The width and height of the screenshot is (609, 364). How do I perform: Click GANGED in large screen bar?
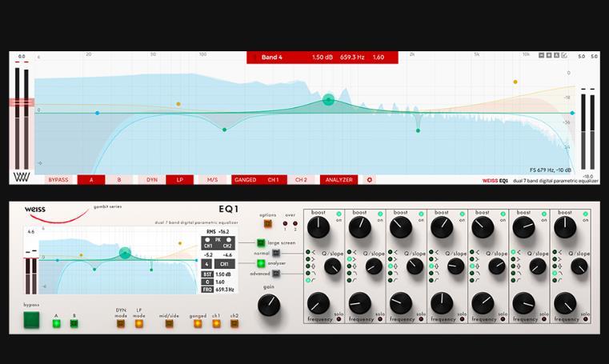click(246, 180)
